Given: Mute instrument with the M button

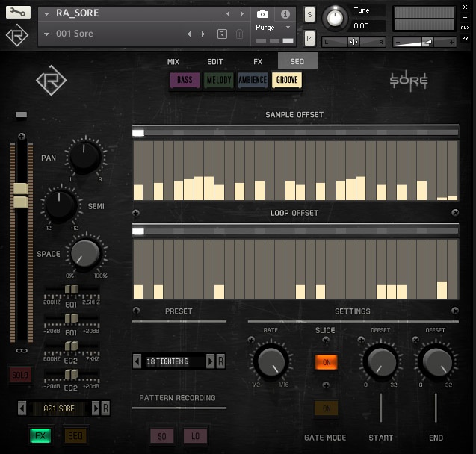Looking at the screenshot, I should pyautogui.click(x=310, y=38).
